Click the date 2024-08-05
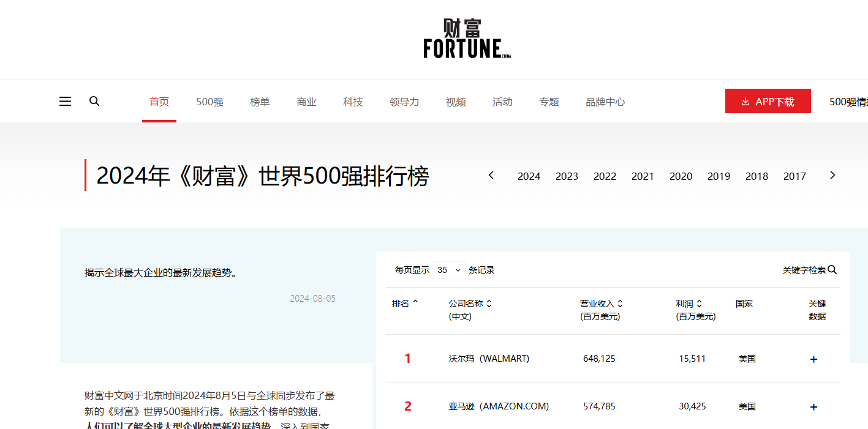 coord(313,299)
